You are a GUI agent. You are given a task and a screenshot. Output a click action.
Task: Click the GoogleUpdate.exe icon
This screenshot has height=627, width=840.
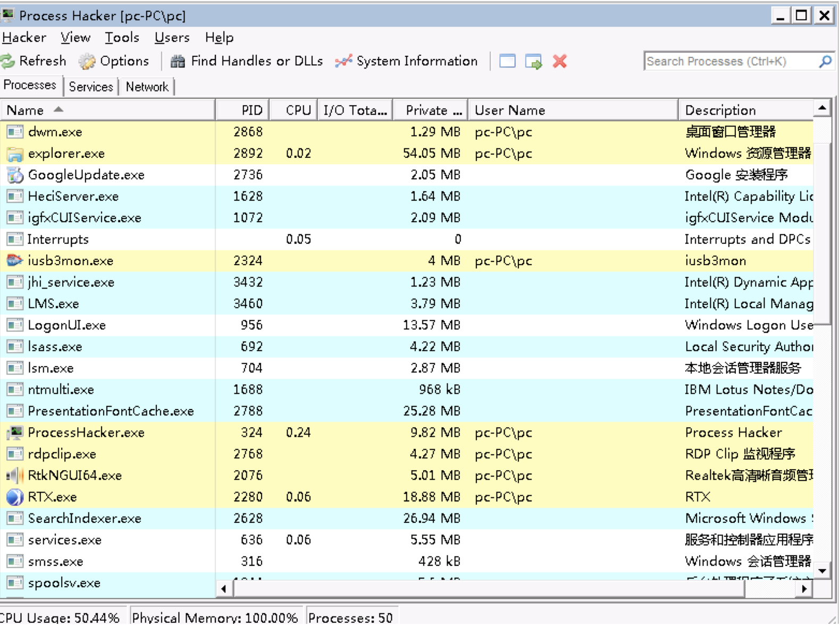pyautogui.click(x=15, y=175)
